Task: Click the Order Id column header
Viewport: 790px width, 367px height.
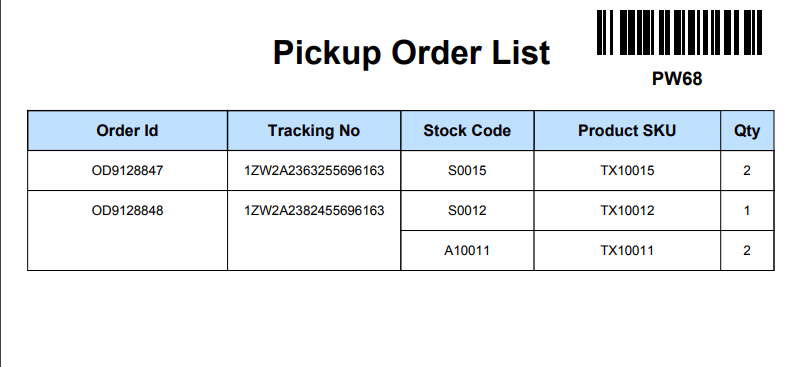Action: [x=127, y=131]
